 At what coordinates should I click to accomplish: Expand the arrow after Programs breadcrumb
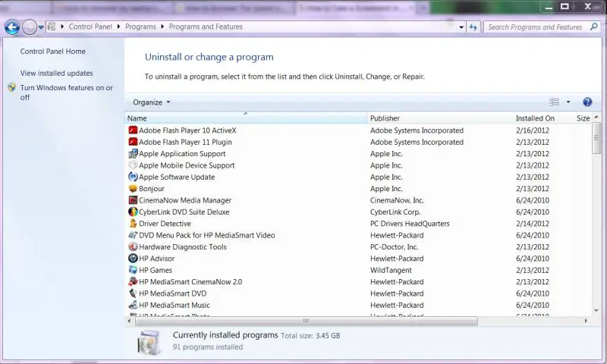click(x=162, y=27)
